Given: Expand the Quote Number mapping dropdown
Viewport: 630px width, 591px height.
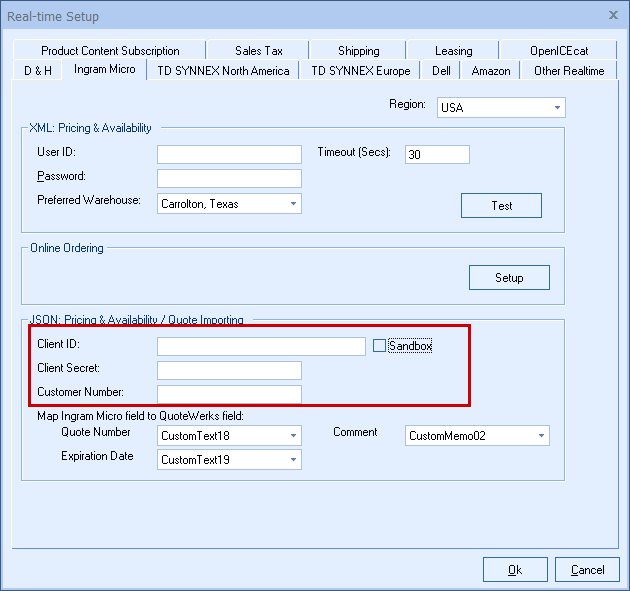Looking at the screenshot, I should (x=229, y=436).
